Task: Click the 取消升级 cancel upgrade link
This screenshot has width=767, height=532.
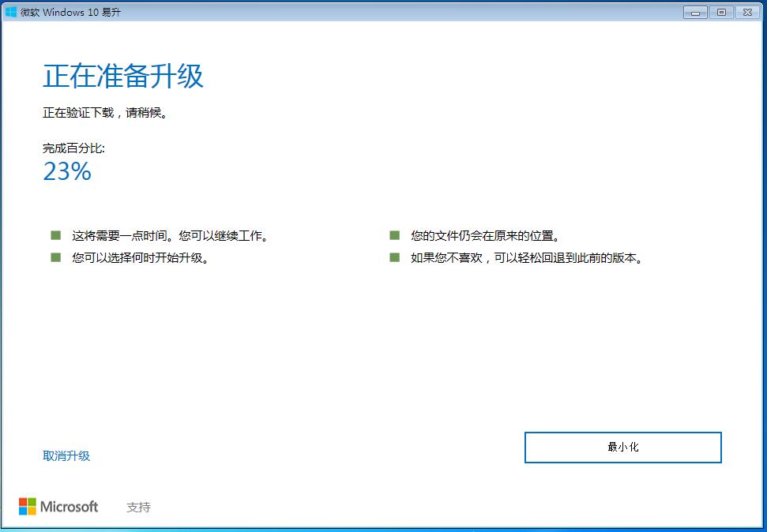Action: click(x=66, y=455)
